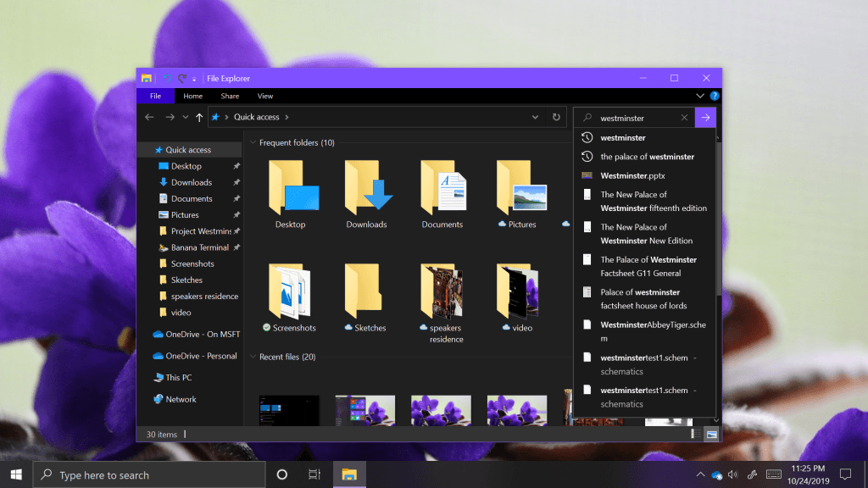Screen dimensions: 868x488
Task: Open the File ribbon tab
Action: point(156,97)
